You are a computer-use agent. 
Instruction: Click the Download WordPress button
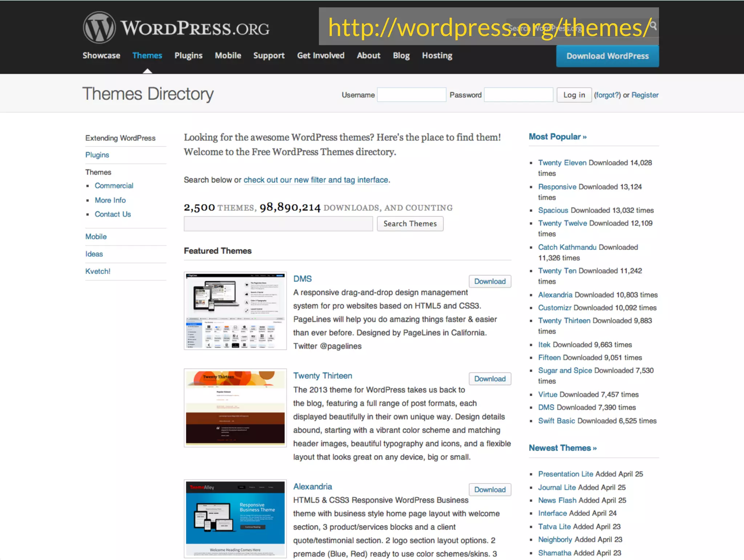coord(607,56)
